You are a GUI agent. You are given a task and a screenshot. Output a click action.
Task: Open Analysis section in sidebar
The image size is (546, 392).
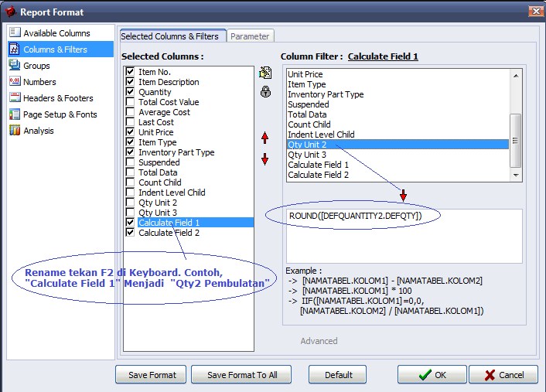pos(39,131)
